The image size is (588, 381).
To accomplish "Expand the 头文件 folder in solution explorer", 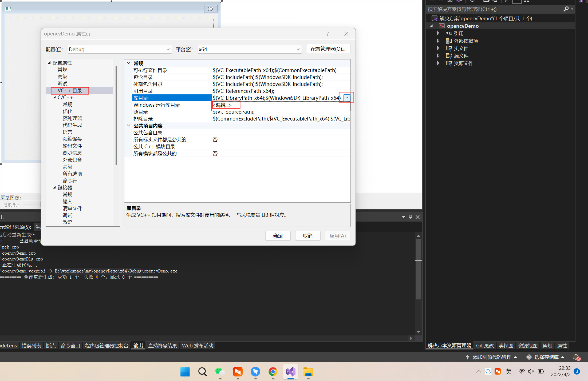I will point(438,48).
